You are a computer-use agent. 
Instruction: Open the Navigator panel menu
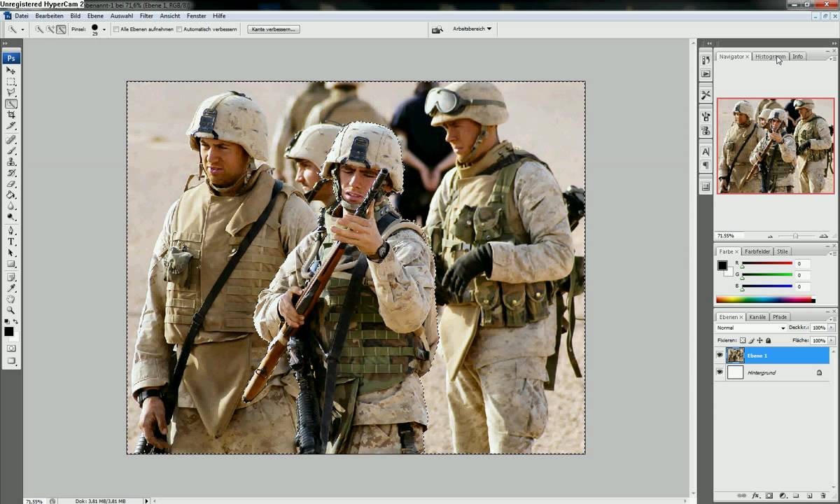click(x=832, y=58)
